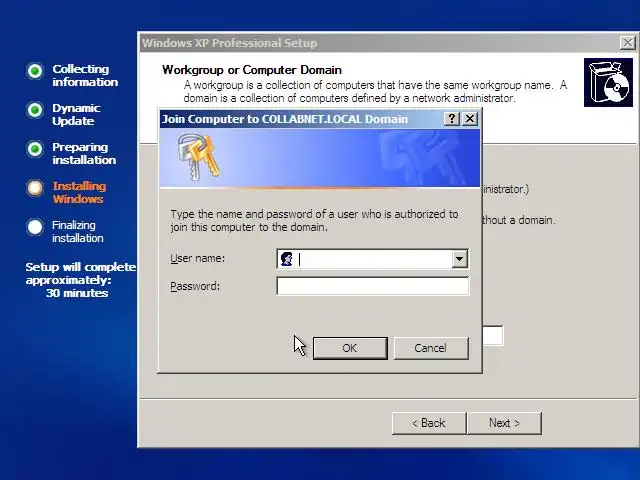Click the setup box and CD icon

coord(608,82)
